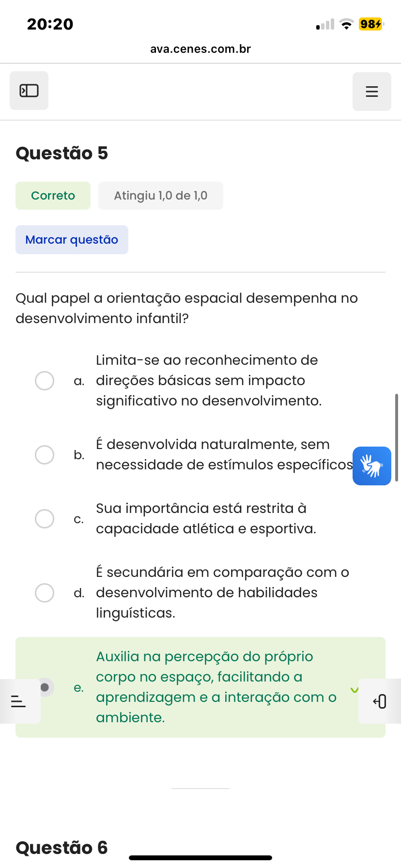Select option a radio button

click(45, 381)
